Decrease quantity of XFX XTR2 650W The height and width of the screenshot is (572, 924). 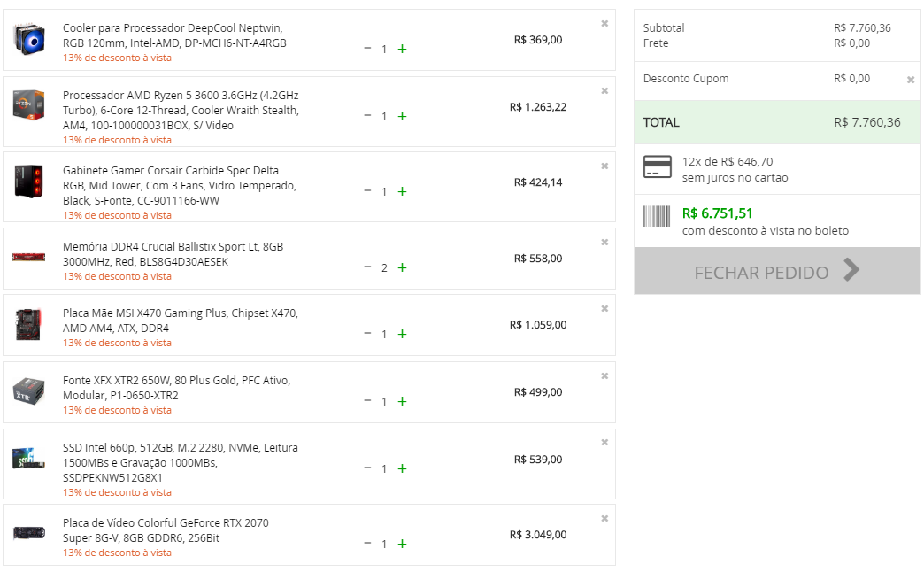367,400
